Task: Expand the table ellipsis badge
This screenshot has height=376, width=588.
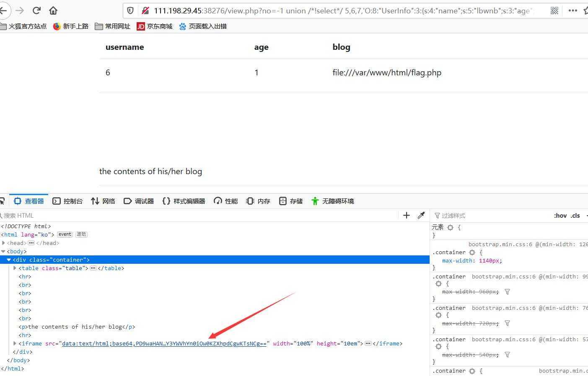Action: 93,268
